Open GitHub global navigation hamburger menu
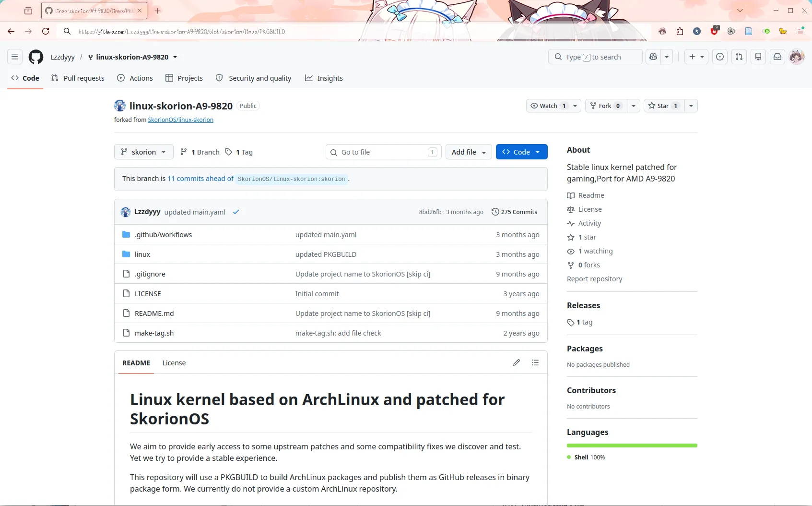 [x=15, y=57]
